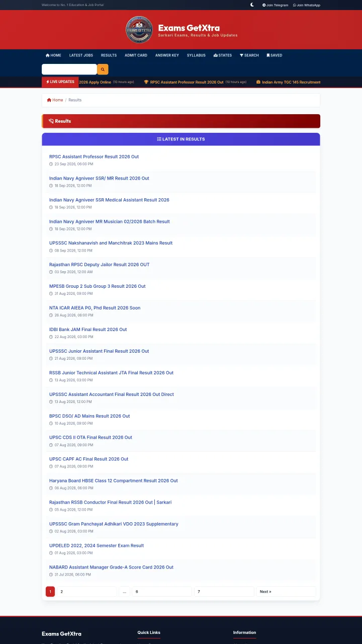The width and height of the screenshot is (362, 644).
Task: Open RESULTS menu item
Action: click(109, 55)
